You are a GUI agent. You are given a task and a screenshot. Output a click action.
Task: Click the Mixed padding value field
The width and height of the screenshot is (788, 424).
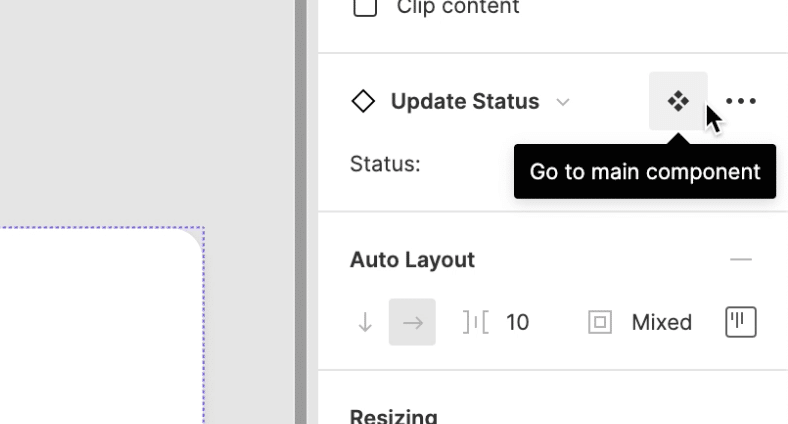[662, 322]
